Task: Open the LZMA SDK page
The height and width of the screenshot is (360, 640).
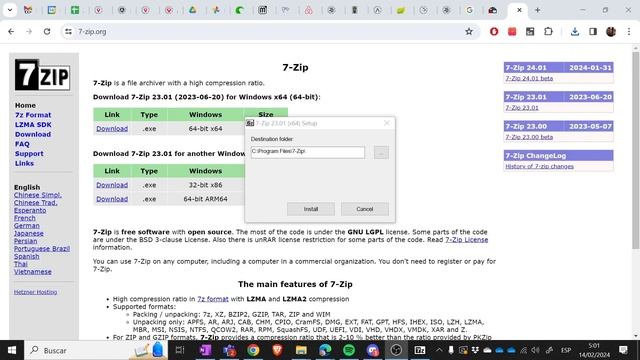Action: pos(33,124)
